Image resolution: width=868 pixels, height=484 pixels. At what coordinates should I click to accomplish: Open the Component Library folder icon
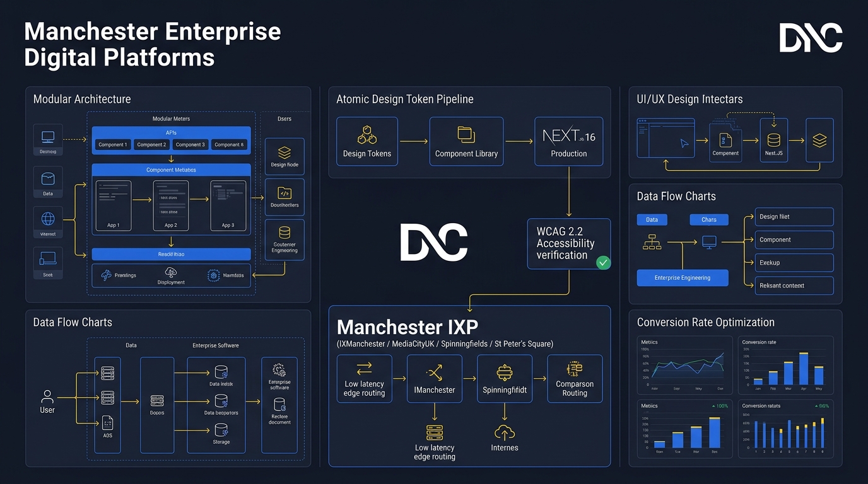coord(466,134)
